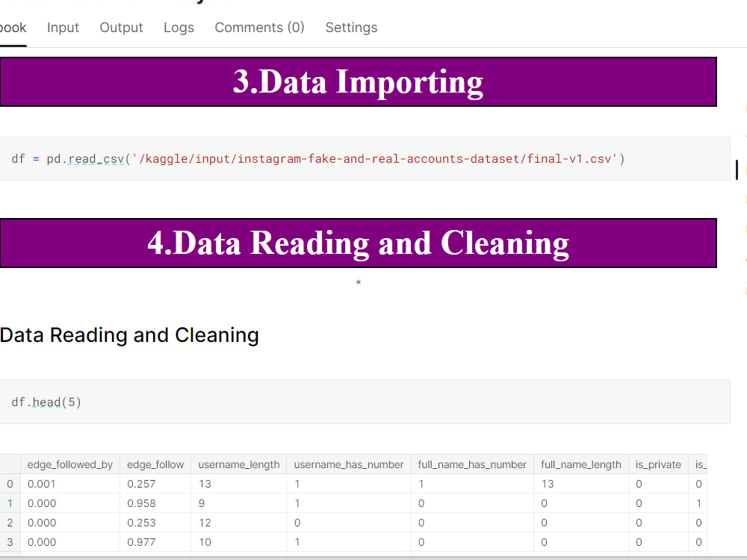Click the username_length column header
Screen dimensions: 747x560
238,464
